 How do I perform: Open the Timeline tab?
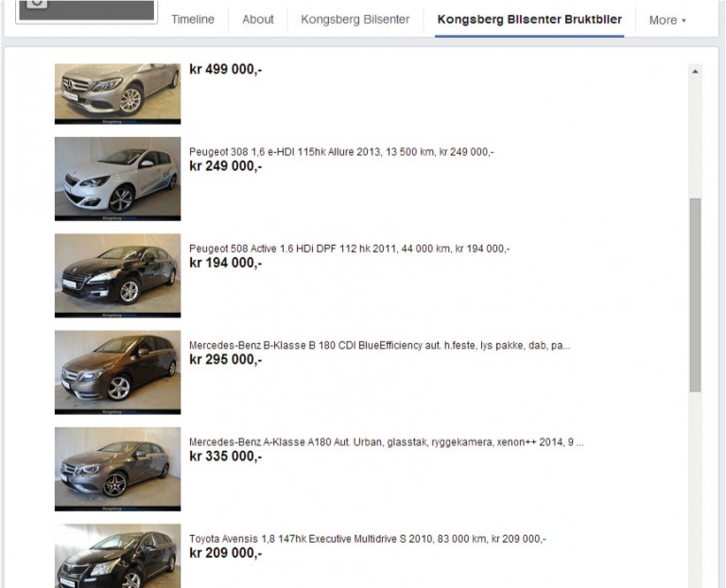point(192,19)
